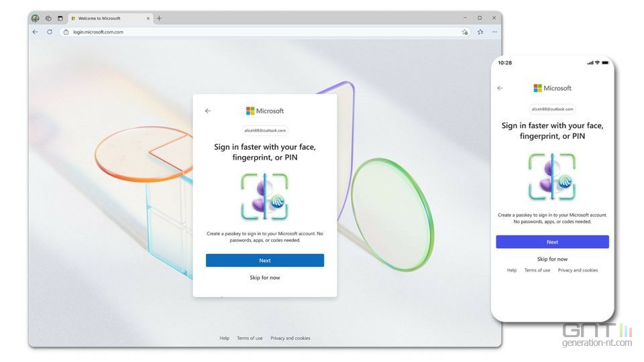Reload the page with refresh icon
Image resolution: width=644 pixels, height=362 pixels.
click(x=49, y=32)
